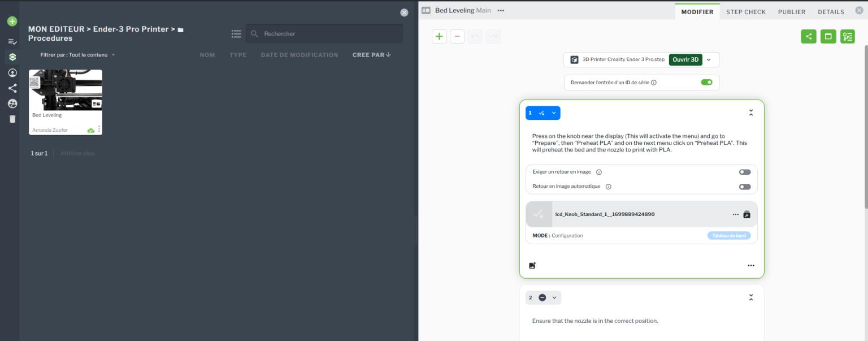Click the Tableau de bord button
The image size is (868, 341).
[729, 235]
